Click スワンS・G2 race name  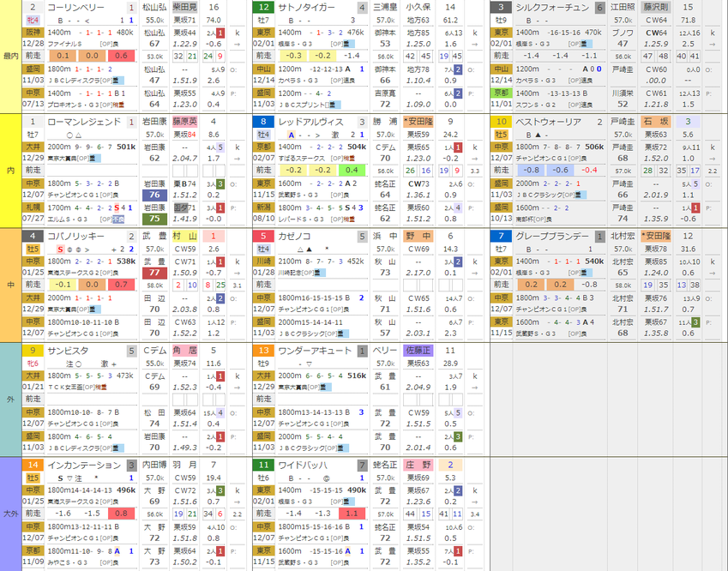(x=536, y=105)
